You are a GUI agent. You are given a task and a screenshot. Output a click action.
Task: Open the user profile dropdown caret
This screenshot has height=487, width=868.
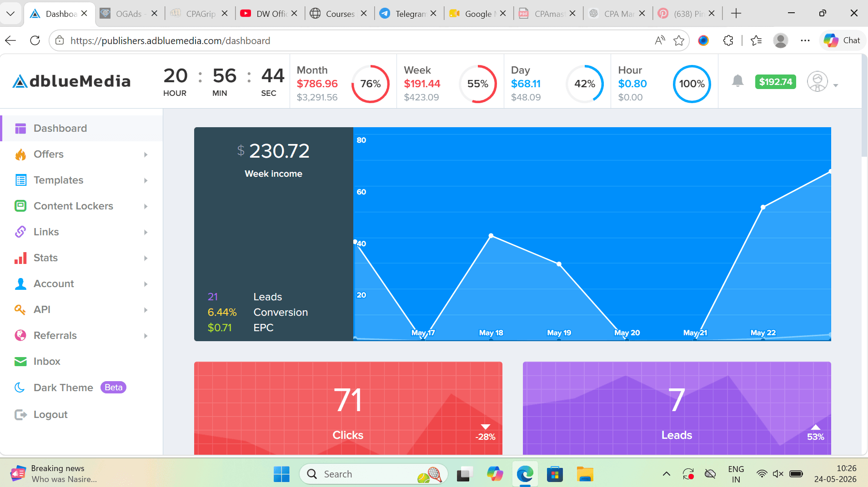[836, 85]
